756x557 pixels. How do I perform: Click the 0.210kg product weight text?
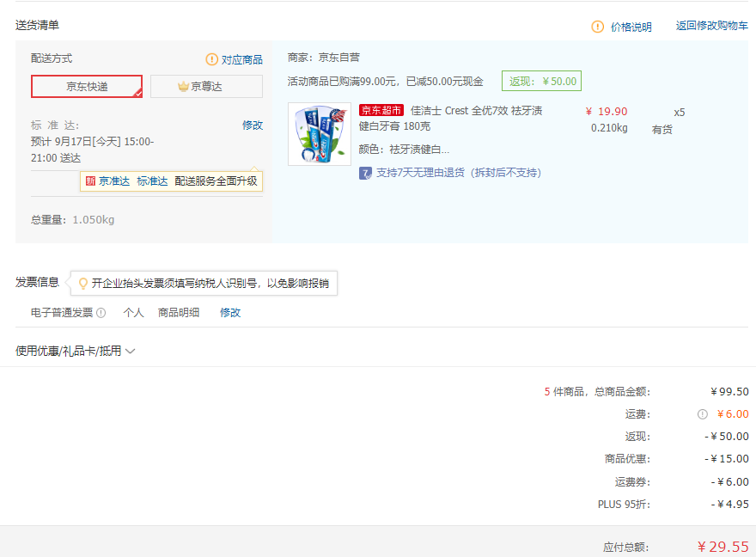609,128
